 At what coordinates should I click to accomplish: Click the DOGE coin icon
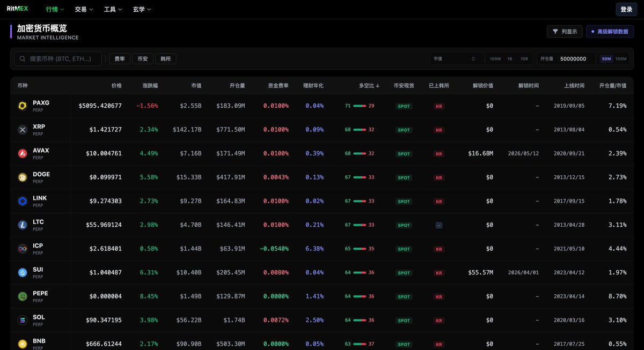(23, 177)
